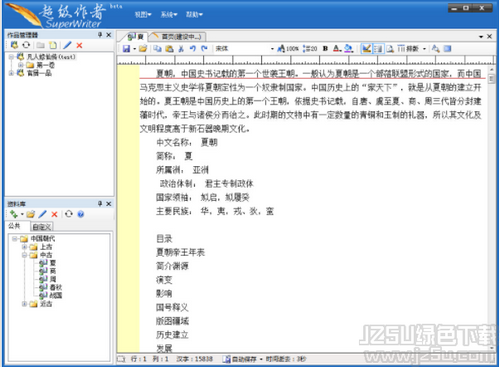Collapse the 凡人修仙传(test) tree node
500x367 pixels.
pos(11,57)
